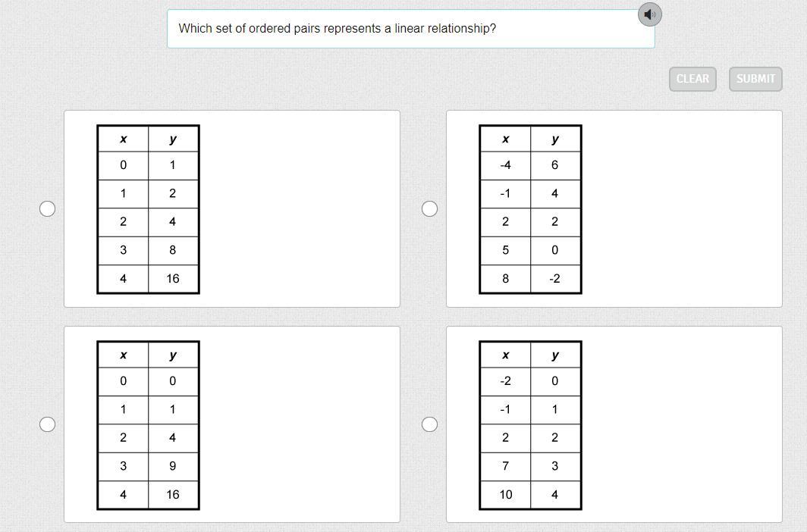Select radio button for table with y=0,1,4,9,16
Viewport: 807px width, 532px height.
[47, 424]
